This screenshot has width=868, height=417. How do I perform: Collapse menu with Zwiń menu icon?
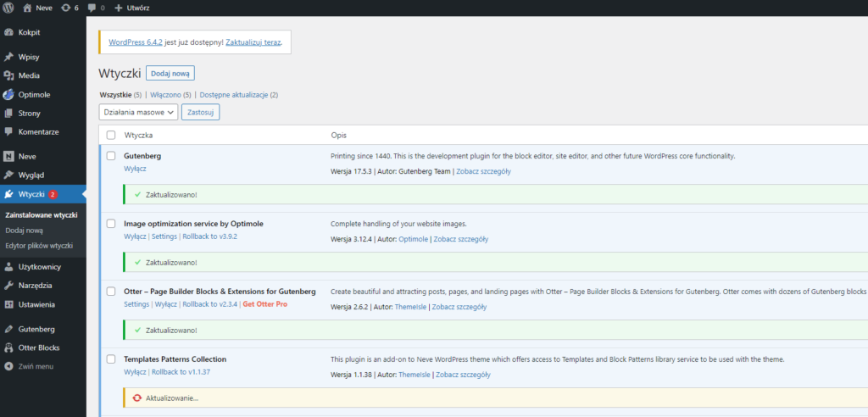pyautogui.click(x=8, y=366)
